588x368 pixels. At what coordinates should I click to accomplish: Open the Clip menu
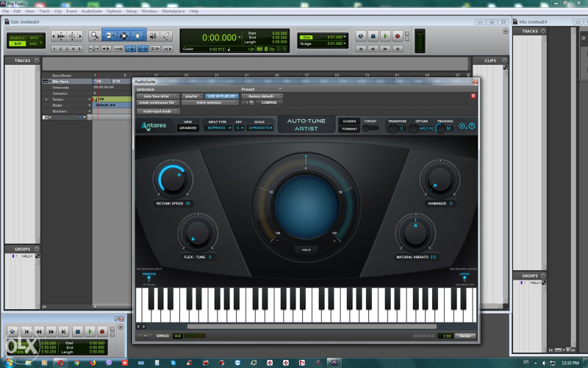tap(58, 11)
